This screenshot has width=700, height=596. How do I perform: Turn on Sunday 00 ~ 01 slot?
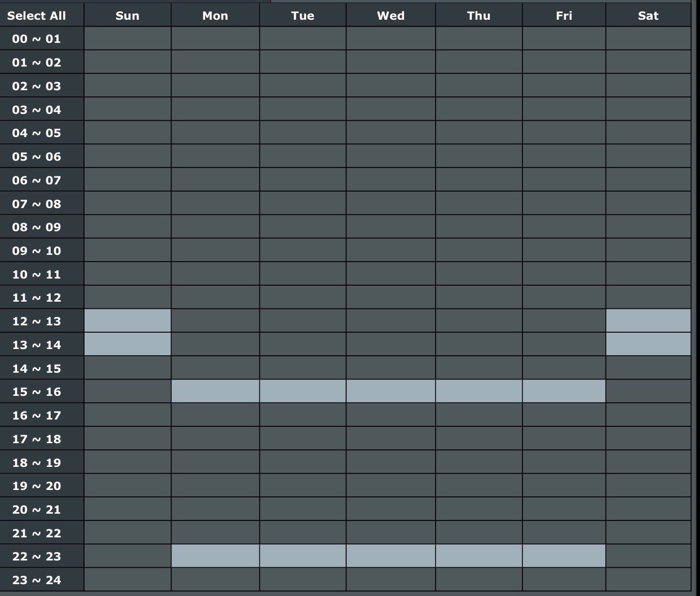[x=127, y=39]
